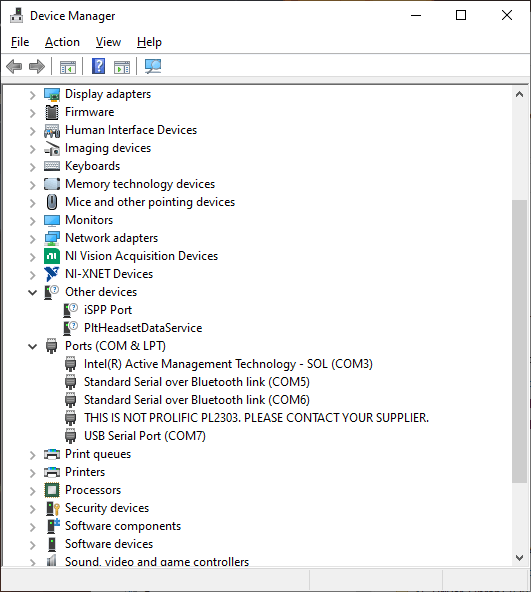The width and height of the screenshot is (531, 592).
Task: Scan for hardware changes icon
Action: click(153, 66)
